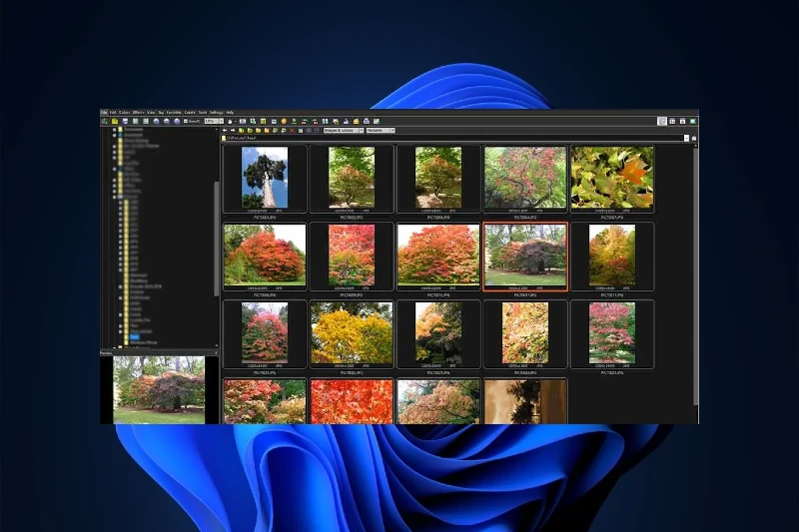Click the yellow envelope Email icon
The height and width of the screenshot is (532, 799).
(x=356, y=121)
